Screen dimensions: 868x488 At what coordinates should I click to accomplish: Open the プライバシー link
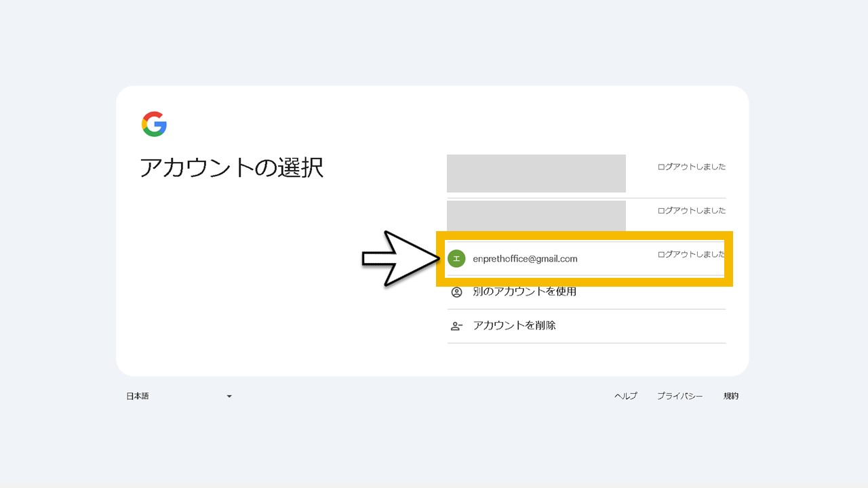(x=679, y=396)
